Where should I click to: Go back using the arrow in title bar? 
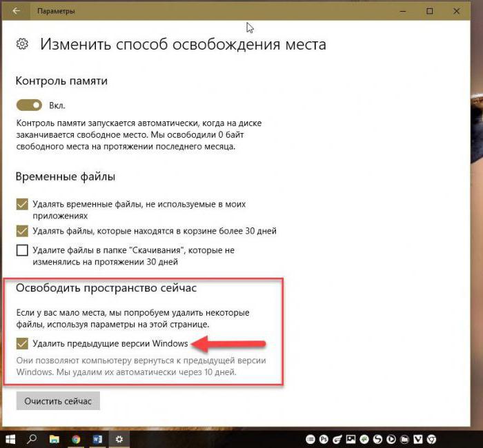coord(16,11)
